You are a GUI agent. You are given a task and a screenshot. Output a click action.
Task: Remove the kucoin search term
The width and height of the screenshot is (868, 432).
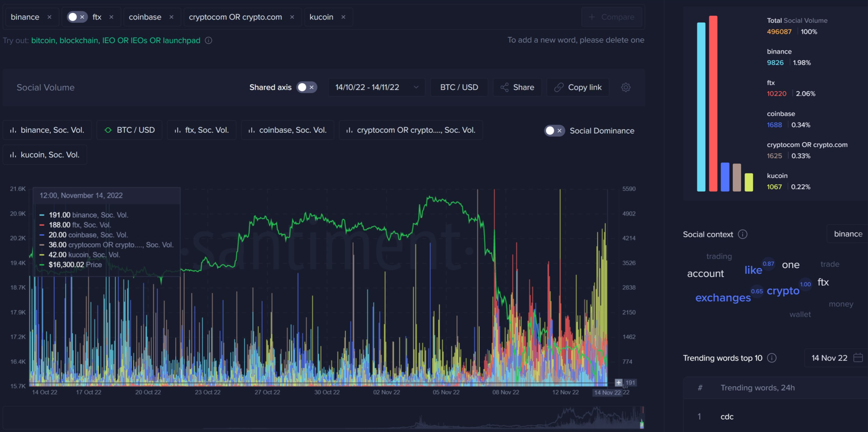(x=343, y=17)
